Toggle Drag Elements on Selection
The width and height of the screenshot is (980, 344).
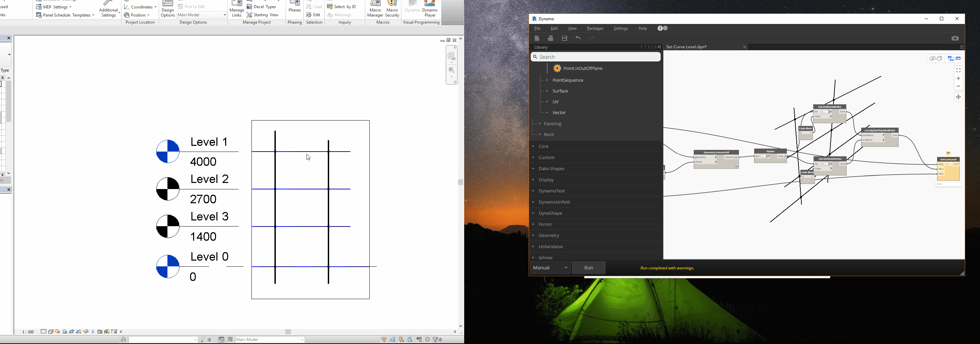[419, 340]
